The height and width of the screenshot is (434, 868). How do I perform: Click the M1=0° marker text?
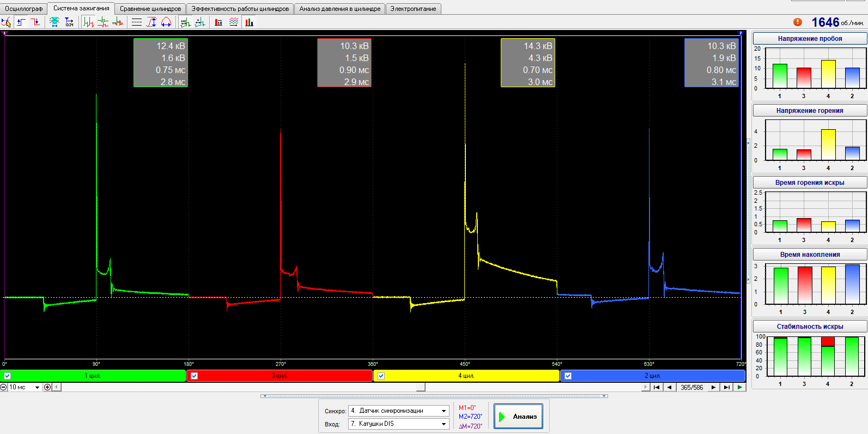point(467,408)
